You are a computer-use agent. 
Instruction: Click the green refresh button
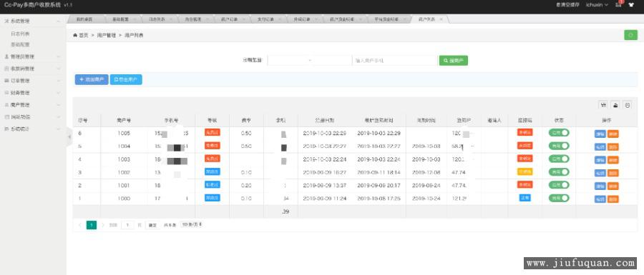pyautogui.click(x=630, y=35)
